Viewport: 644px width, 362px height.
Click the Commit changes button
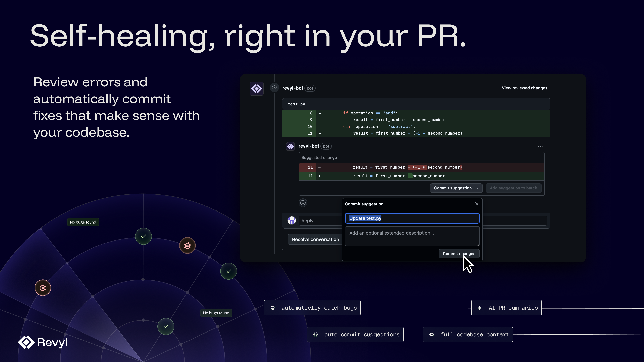459,254
